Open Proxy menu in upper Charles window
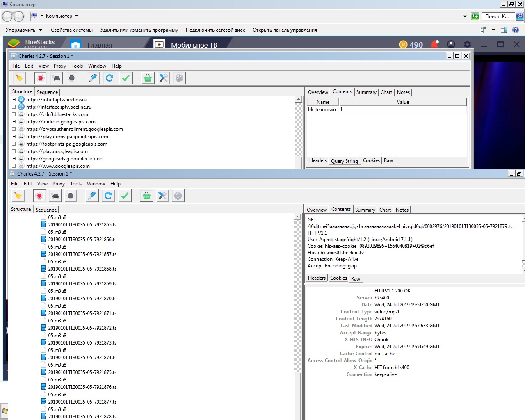 pyautogui.click(x=60, y=66)
